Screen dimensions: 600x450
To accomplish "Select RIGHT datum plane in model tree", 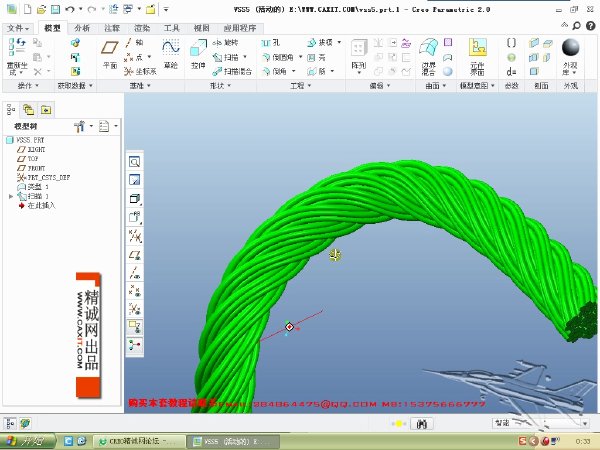I will coord(31,149).
